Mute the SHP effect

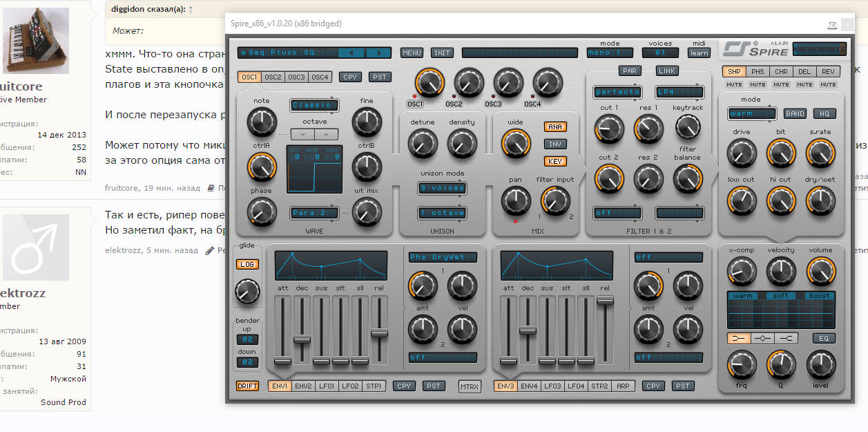(734, 84)
